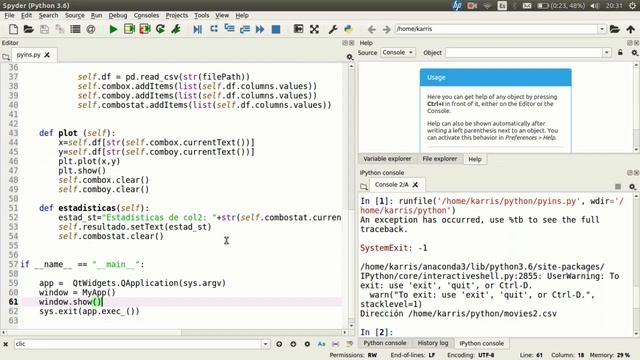Switch to the File explorer tab
640x360 pixels.
click(440, 159)
